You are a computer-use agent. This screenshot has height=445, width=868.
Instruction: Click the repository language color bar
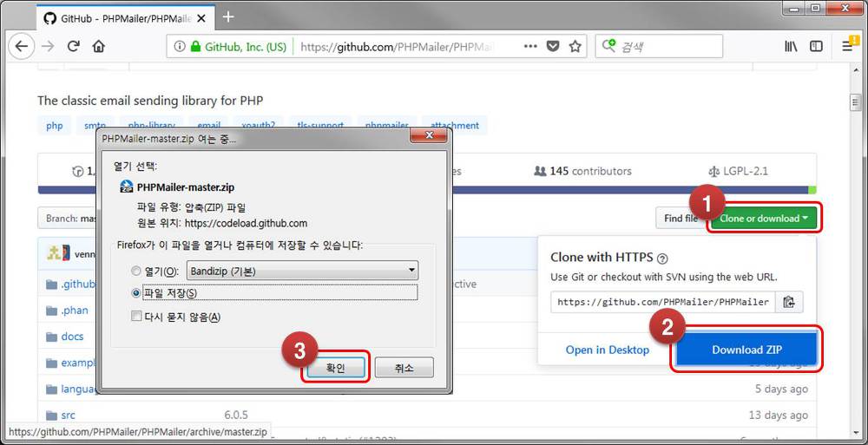(427, 190)
